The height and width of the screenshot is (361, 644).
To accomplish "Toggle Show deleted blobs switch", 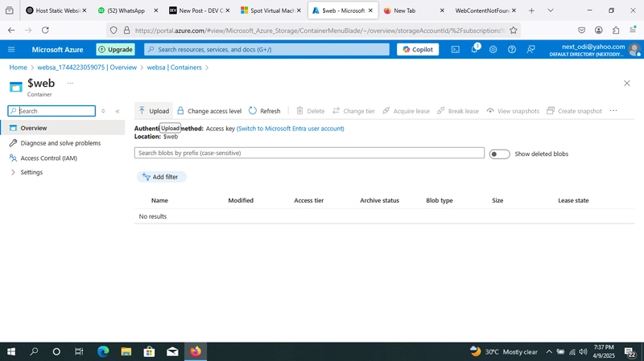I will 499,154.
